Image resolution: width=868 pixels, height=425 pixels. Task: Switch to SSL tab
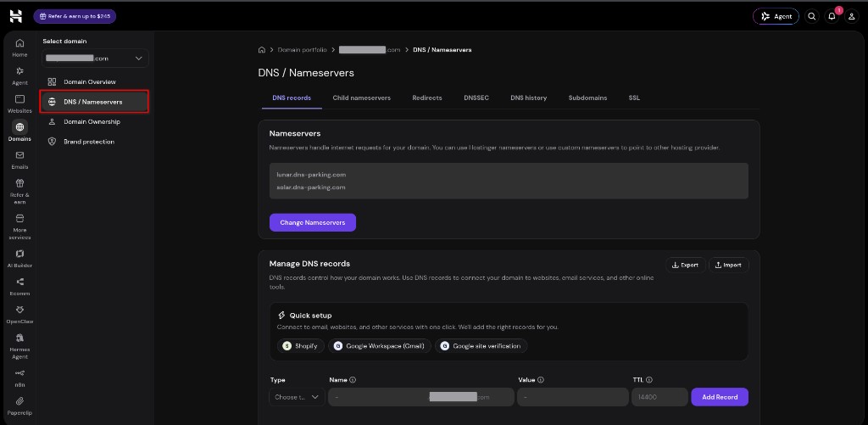pos(634,98)
